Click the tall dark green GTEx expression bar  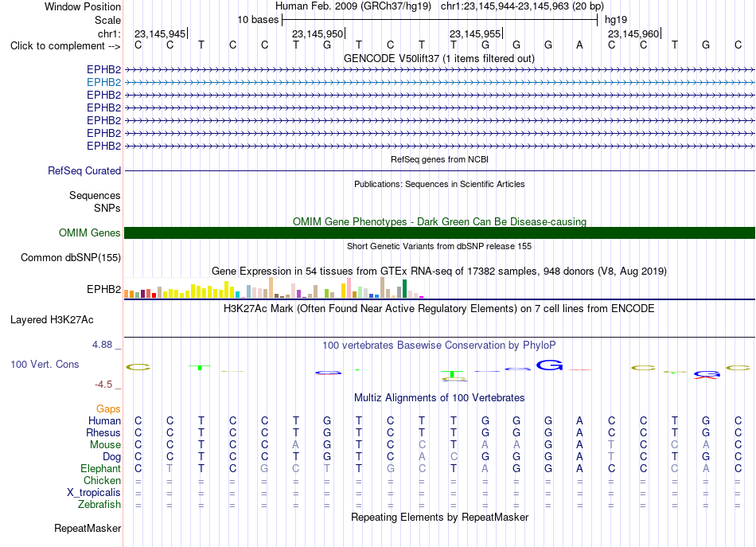pos(404,288)
